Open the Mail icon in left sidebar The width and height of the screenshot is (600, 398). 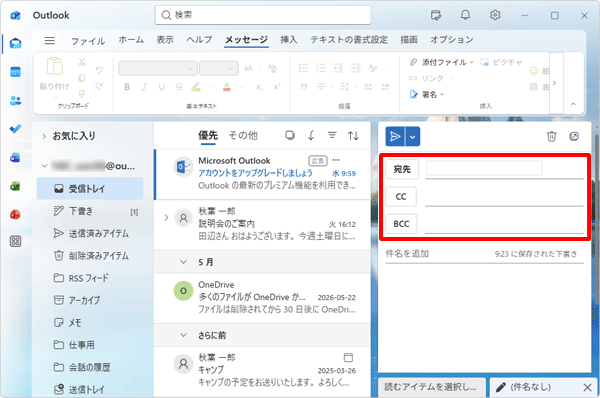click(x=15, y=43)
